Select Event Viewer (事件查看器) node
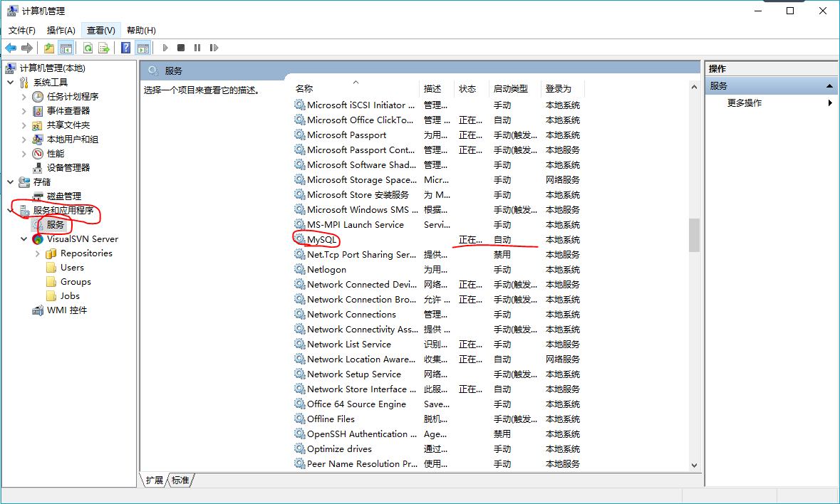The height and width of the screenshot is (504, 840). pos(68,111)
